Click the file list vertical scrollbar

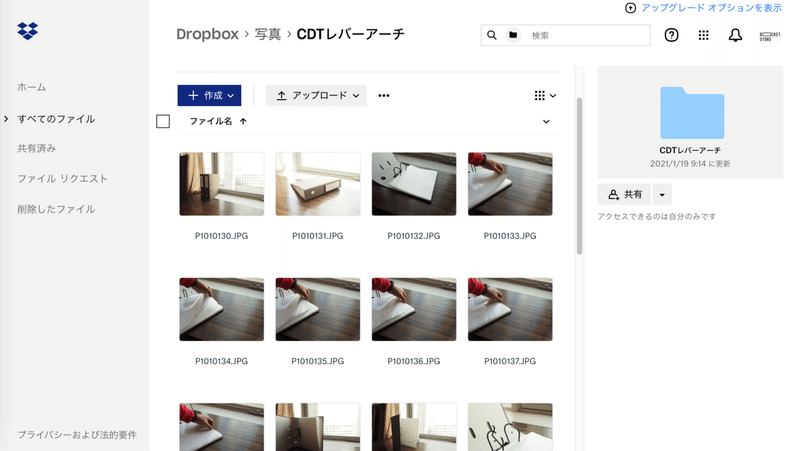click(x=579, y=176)
